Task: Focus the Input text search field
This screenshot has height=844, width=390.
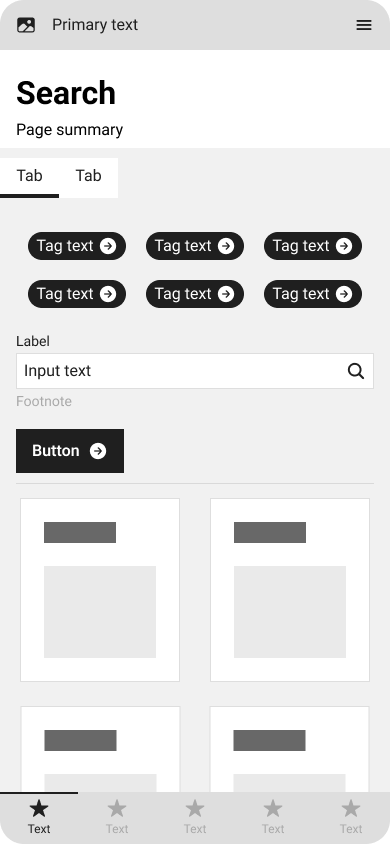Action: [x=195, y=371]
